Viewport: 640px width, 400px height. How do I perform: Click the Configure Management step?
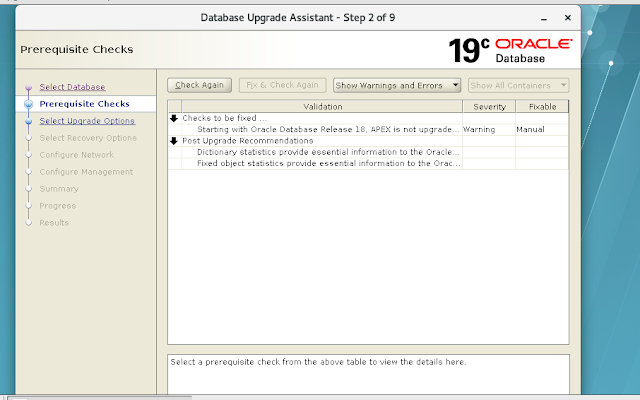point(86,172)
